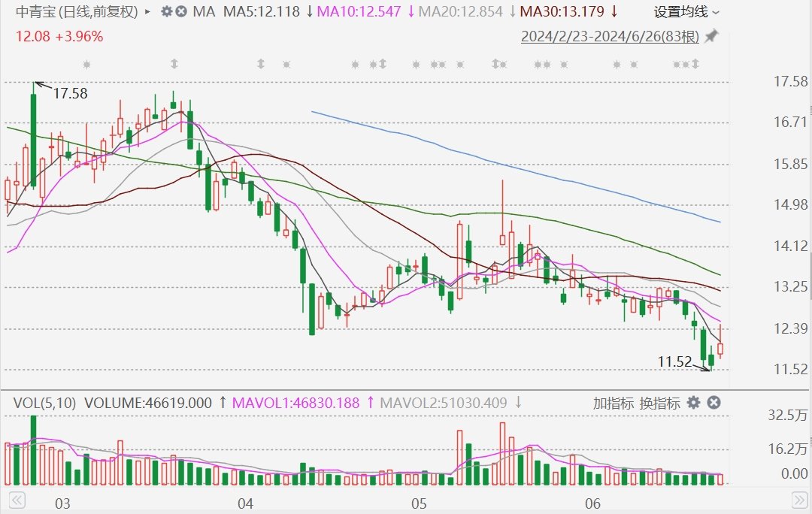This screenshot has height=514, width=812.
Task: Click the 14.98 price axis label
Action: 790,204
